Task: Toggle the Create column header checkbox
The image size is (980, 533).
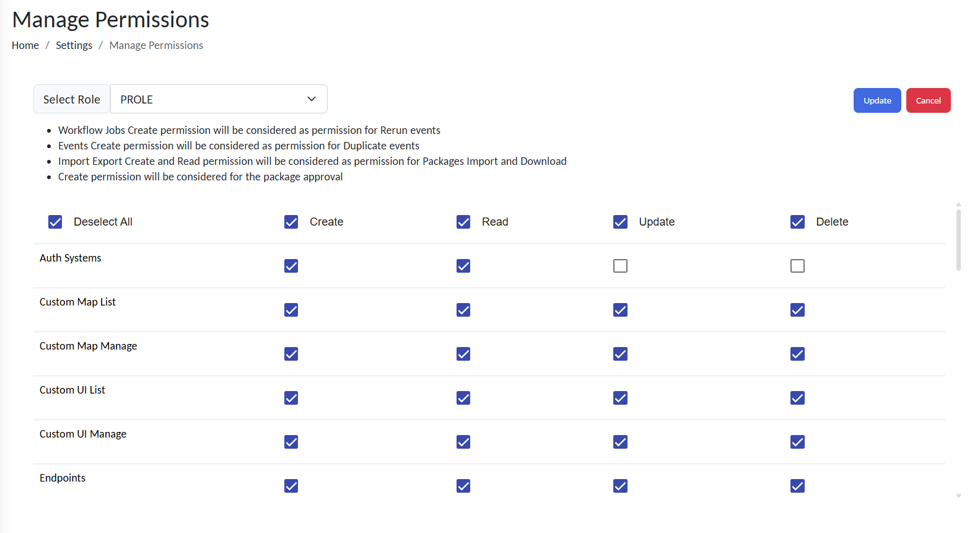Action: [x=291, y=222]
